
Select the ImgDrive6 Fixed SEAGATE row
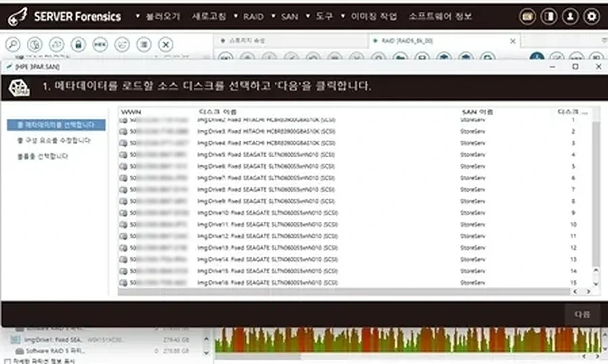(x=355, y=166)
